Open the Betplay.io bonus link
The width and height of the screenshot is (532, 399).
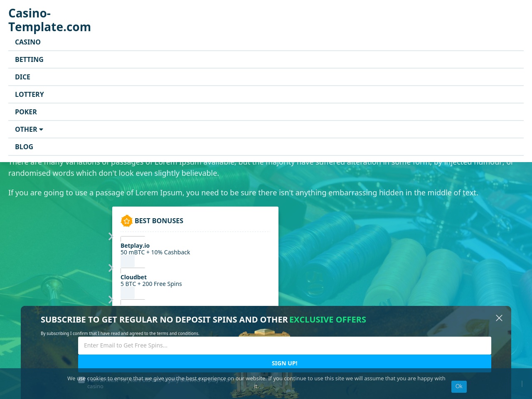pyautogui.click(x=135, y=246)
